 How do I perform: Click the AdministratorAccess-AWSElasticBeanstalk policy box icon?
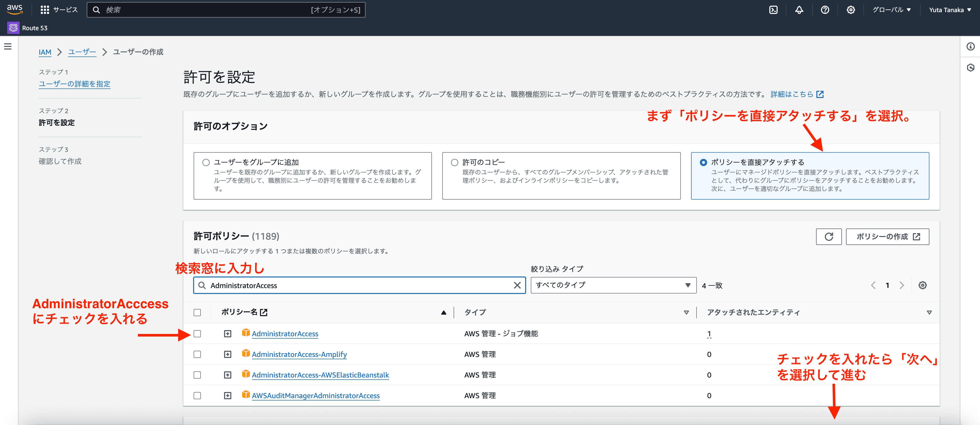pyautogui.click(x=246, y=374)
